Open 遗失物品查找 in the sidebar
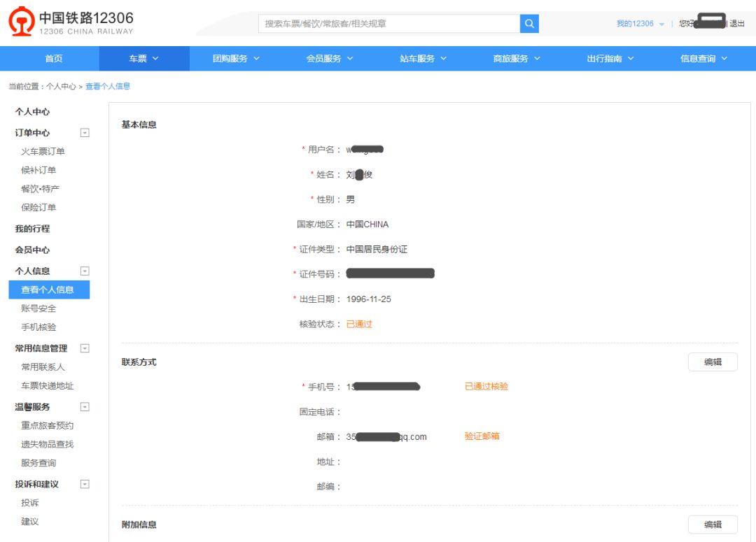The width and height of the screenshot is (756, 542). [48, 444]
